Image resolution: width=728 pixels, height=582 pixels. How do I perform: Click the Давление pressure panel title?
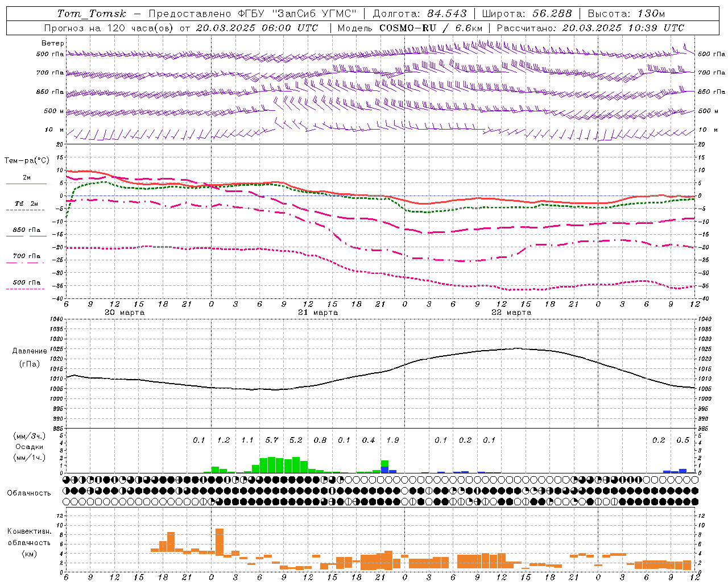click(x=29, y=351)
